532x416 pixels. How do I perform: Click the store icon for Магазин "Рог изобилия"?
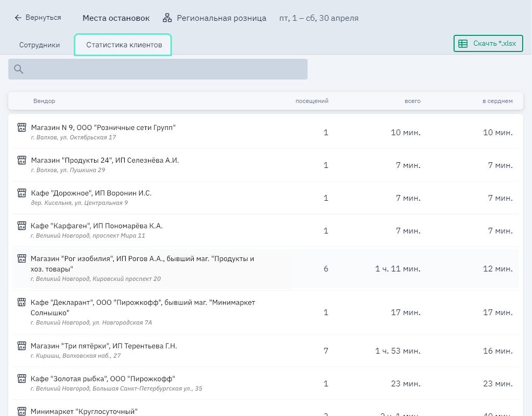coord(22,258)
